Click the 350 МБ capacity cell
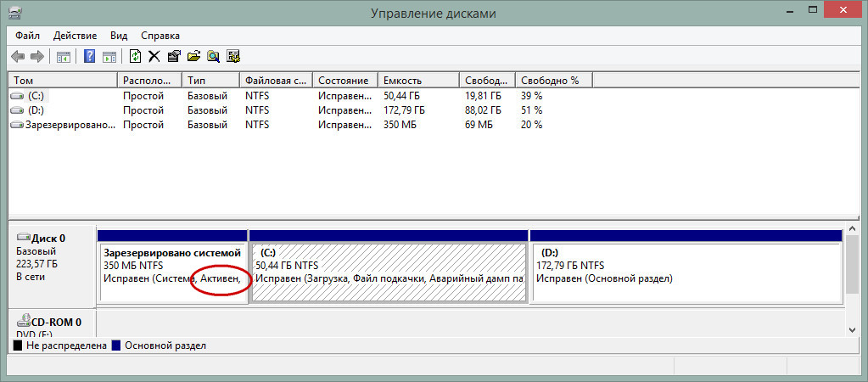This screenshot has height=382, width=868. (x=399, y=125)
